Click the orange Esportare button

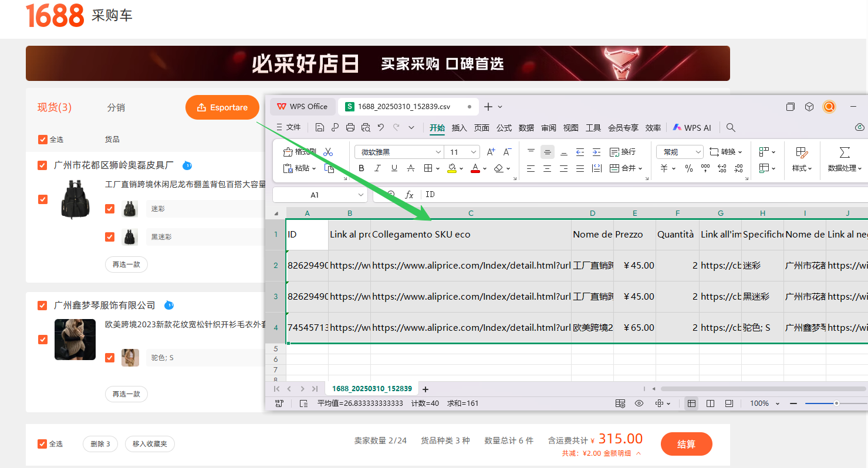(x=222, y=107)
